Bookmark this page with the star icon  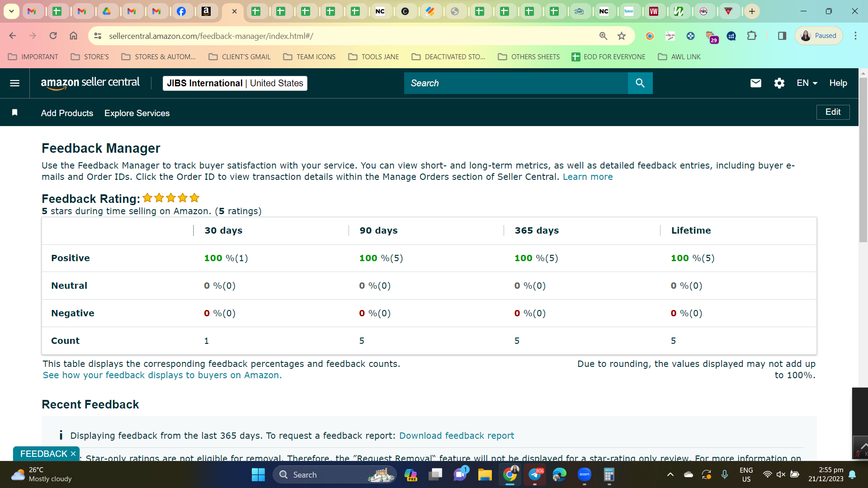622,36
